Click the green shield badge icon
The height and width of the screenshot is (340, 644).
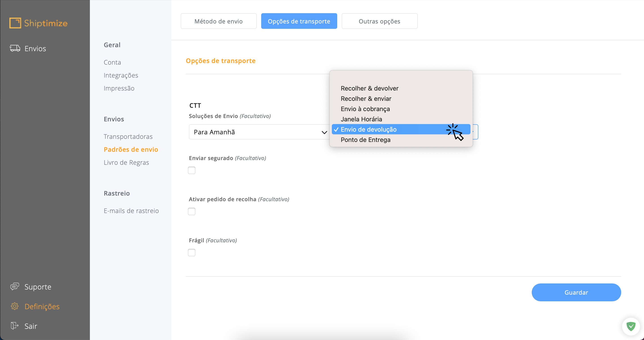pyautogui.click(x=631, y=326)
